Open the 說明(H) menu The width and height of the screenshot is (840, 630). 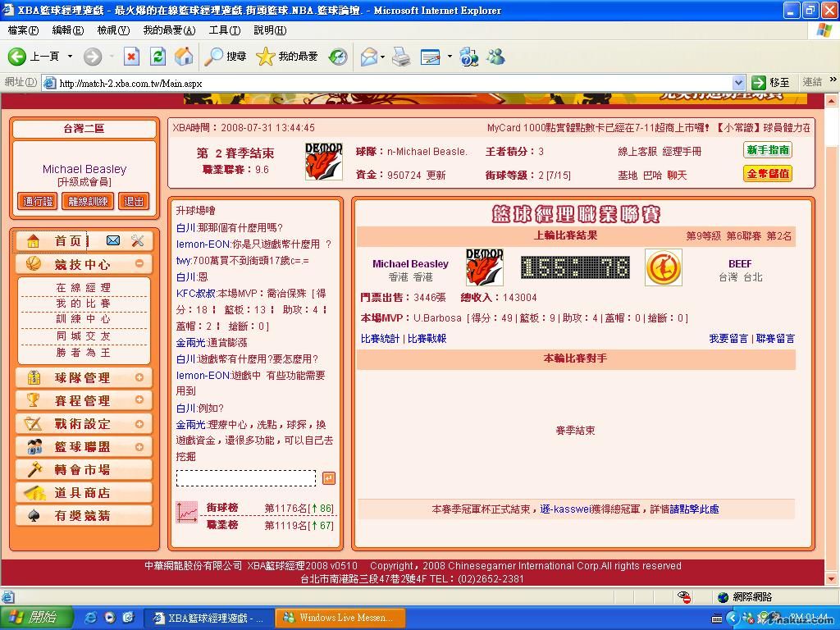pos(270,30)
